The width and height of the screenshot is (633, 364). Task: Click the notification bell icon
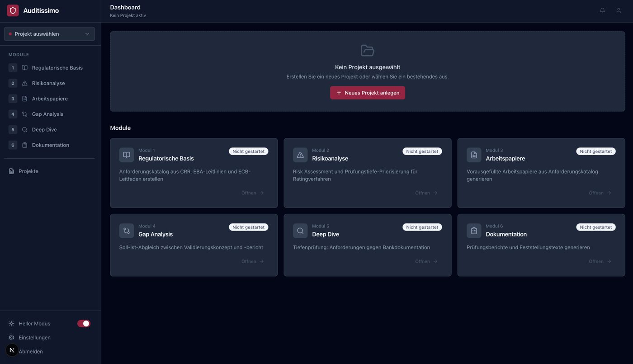coord(602,10)
